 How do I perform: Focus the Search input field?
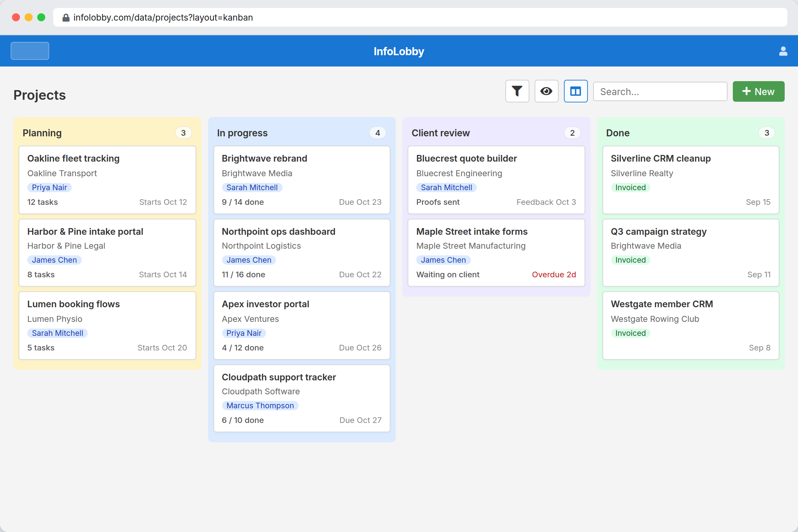660,91
